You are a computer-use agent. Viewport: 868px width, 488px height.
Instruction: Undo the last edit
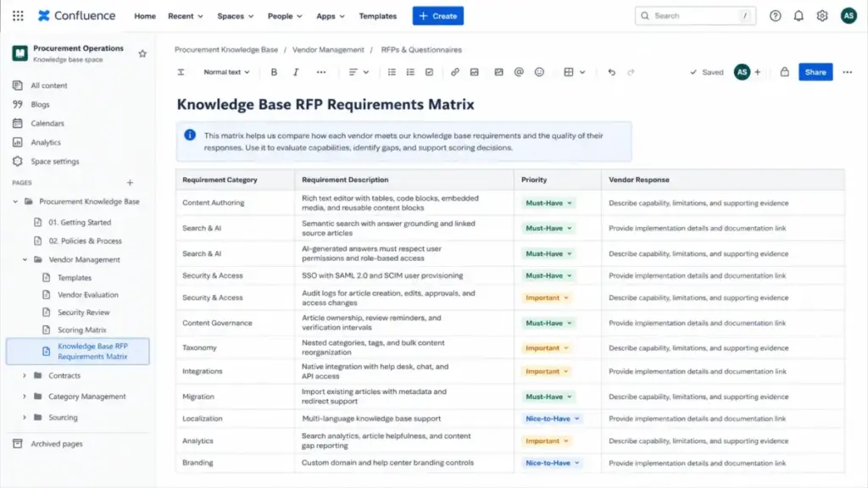click(611, 72)
